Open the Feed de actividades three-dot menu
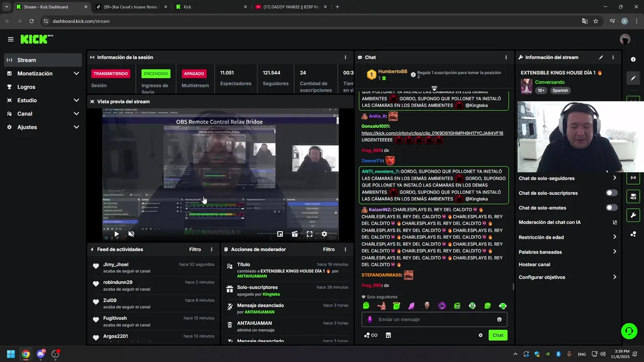The image size is (644, 362). coord(211,249)
